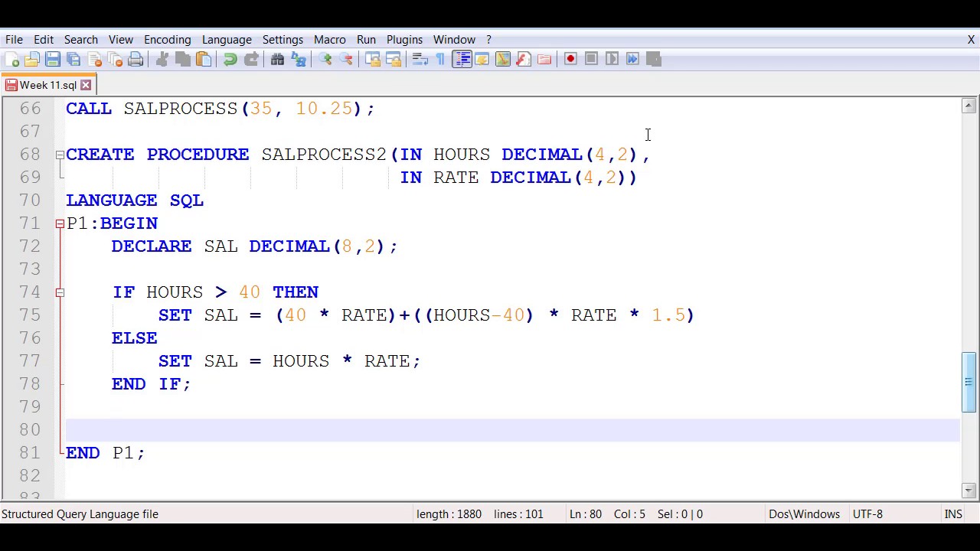
Task: Open the Settings menu
Action: (x=283, y=40)
